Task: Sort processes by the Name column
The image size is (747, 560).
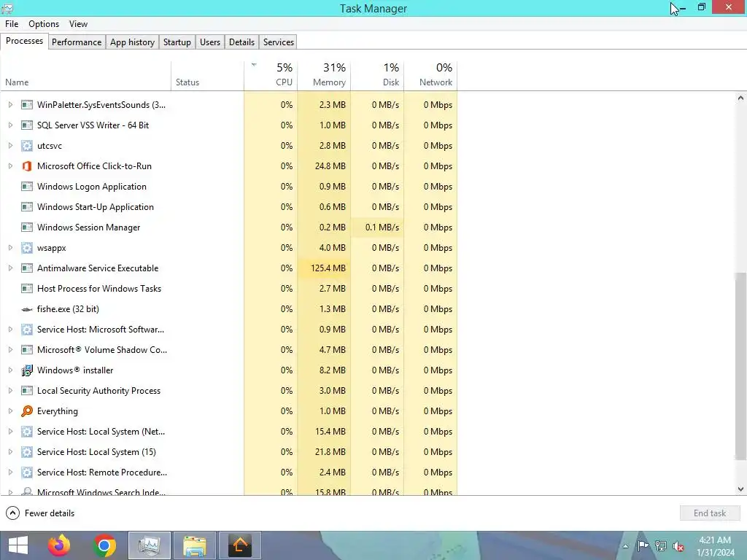Action: click(86, 76)
